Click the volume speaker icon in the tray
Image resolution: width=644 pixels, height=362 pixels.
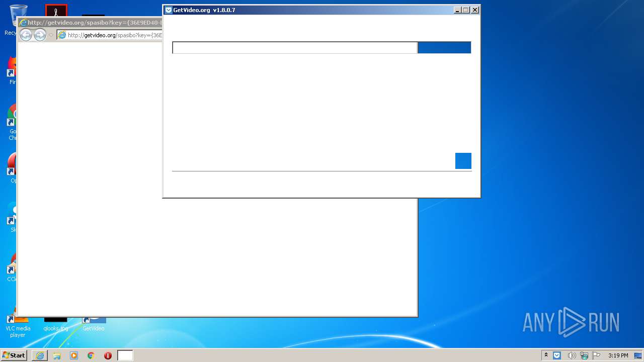coord(572,355)
